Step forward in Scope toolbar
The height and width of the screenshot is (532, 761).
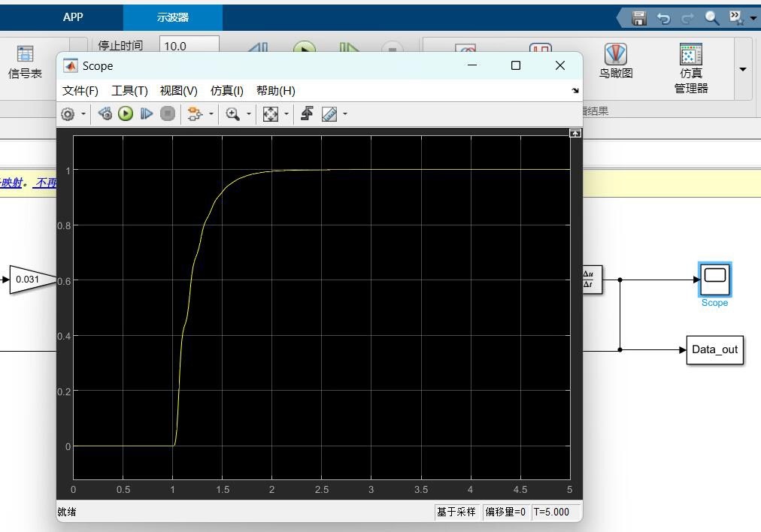(x=147, y=114)
